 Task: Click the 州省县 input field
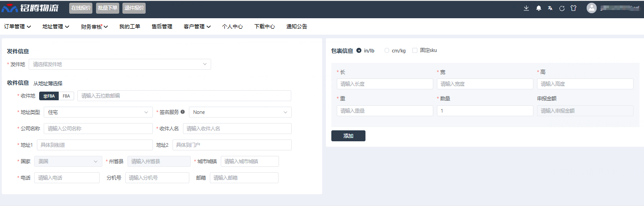[x=159, y=161]
